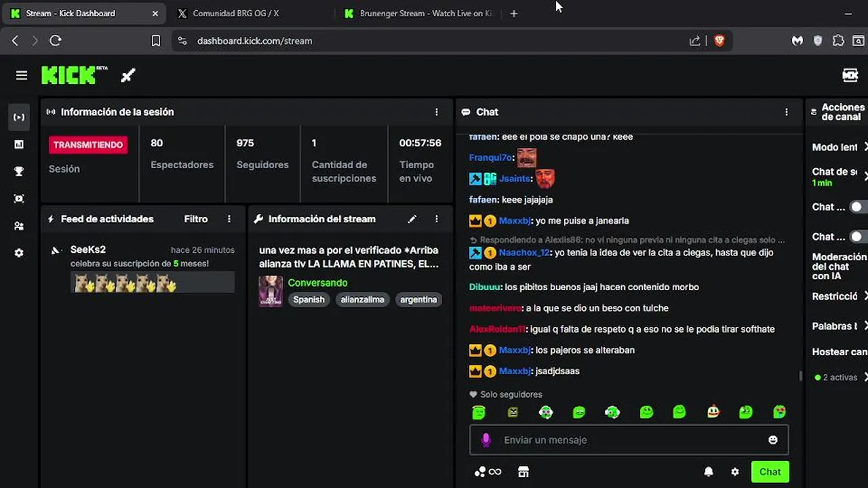868x488 pixels.
Task: Click the TRANSMITIENDO live status badge
Action: (88, 144)
